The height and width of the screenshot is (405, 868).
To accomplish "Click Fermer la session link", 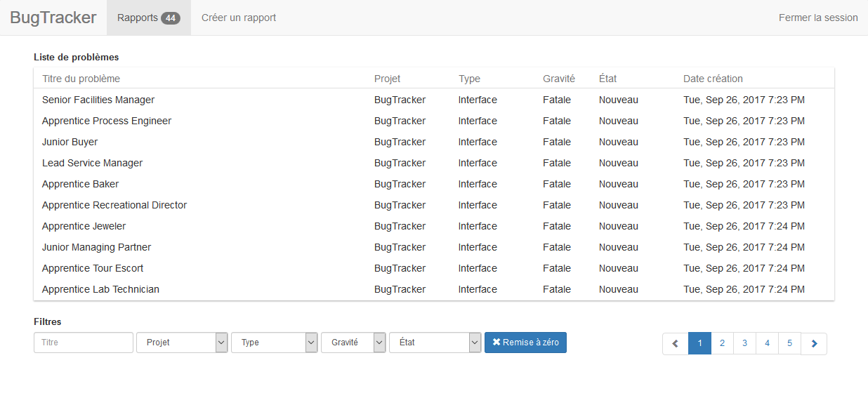I will pyautogui.click(x=818, y=18).
